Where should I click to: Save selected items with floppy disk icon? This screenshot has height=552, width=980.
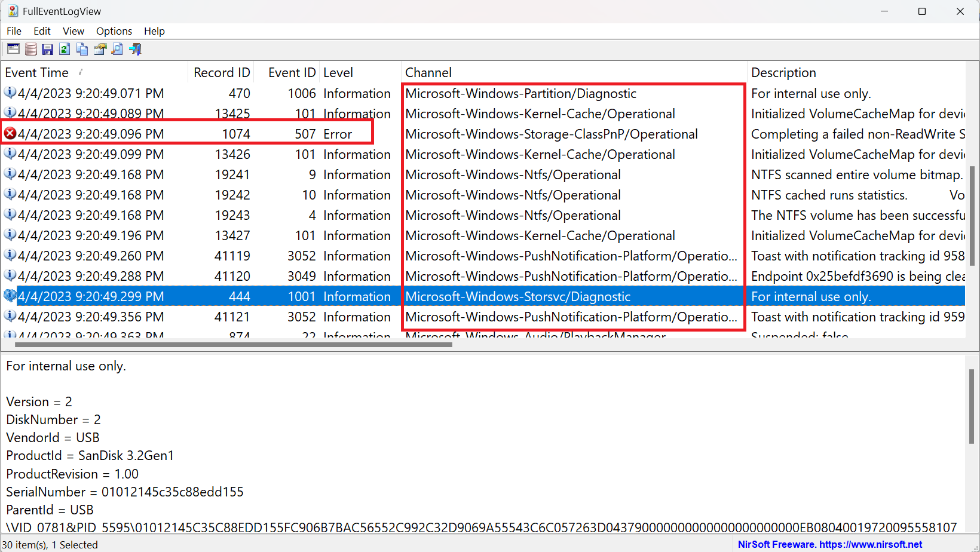[x=48, y=49]
